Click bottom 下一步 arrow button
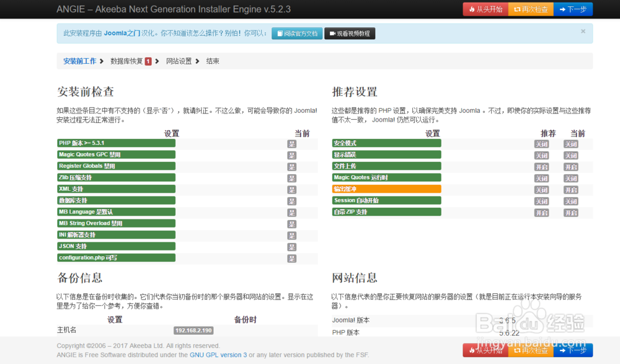The image size is (620, 364). point(563,350)
